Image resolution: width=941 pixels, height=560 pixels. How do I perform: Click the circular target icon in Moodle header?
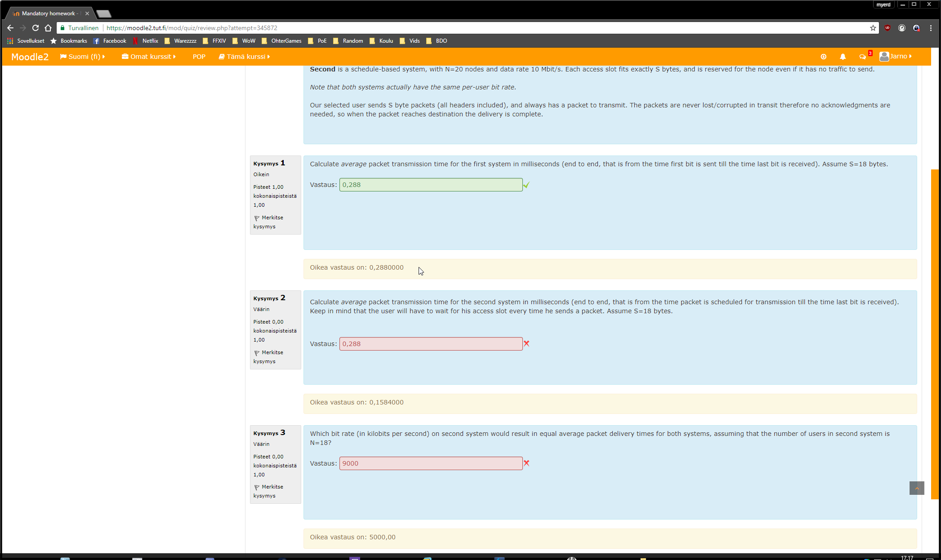824,57
